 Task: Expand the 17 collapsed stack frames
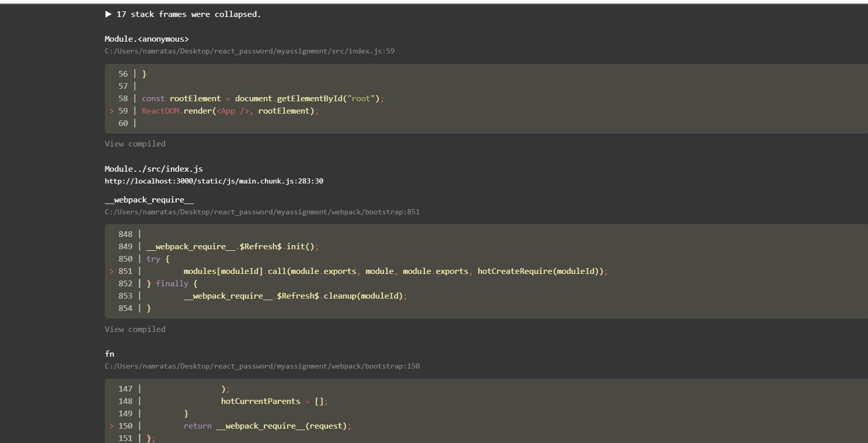tap(183, 14)
